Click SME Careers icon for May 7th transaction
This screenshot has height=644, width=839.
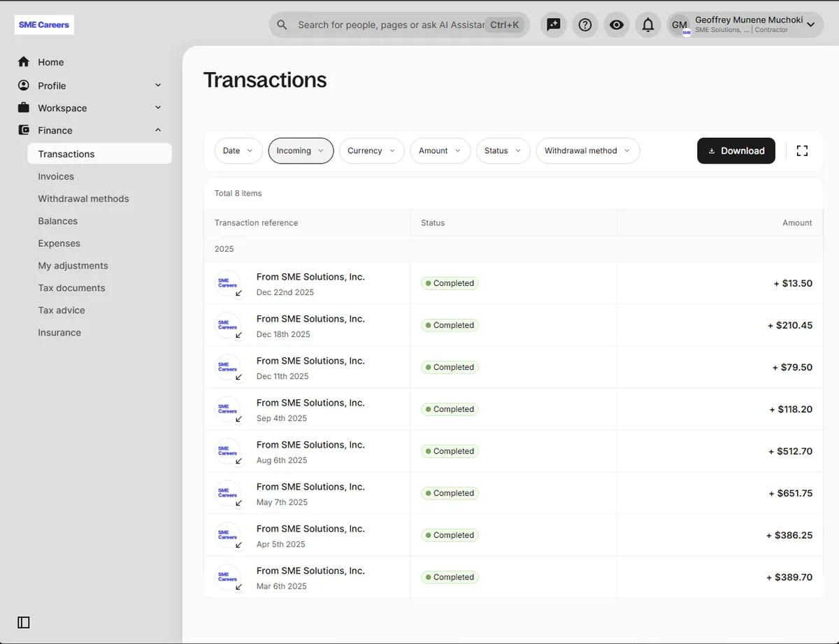[x=228, y=493]
